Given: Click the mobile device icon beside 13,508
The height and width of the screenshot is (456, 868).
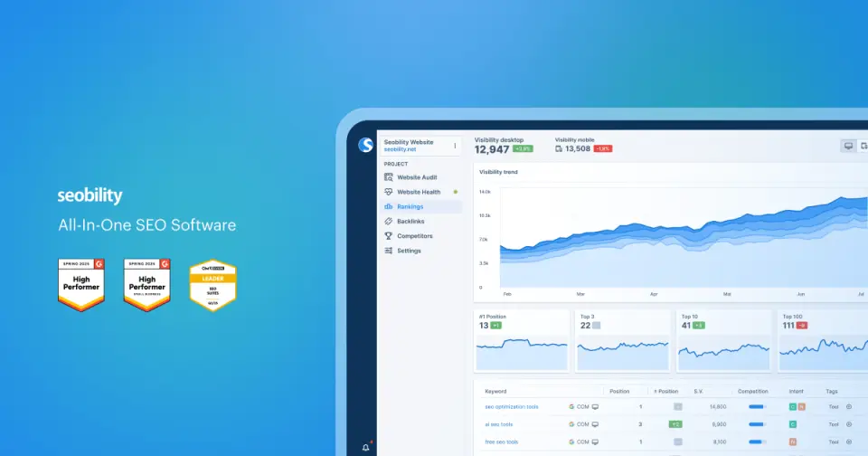Looking at the screenshot, I should point(559,148).
